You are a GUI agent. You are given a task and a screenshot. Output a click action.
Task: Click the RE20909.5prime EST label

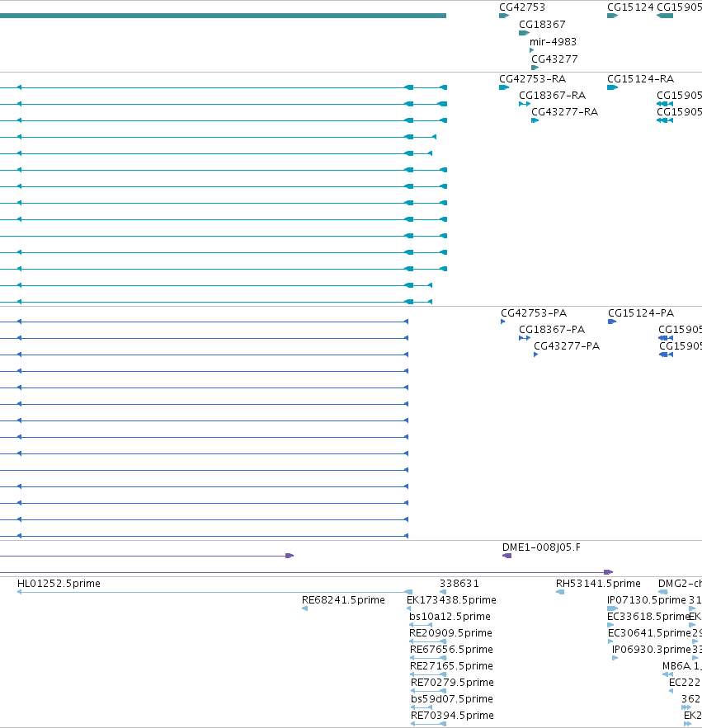click(450, 633)
